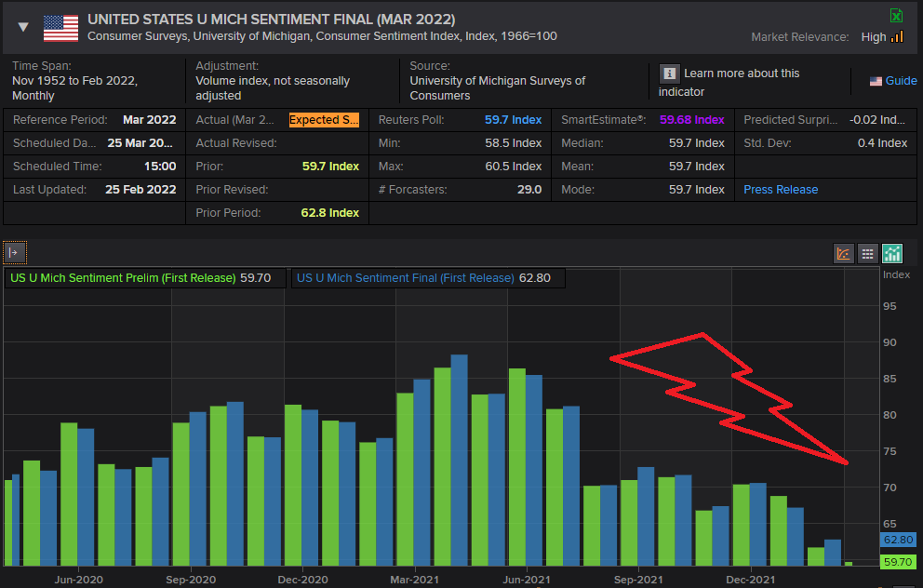Expand chart panel with arrow toggle button
The height and width of the screenshot is (588, 923).
(14, 252)
